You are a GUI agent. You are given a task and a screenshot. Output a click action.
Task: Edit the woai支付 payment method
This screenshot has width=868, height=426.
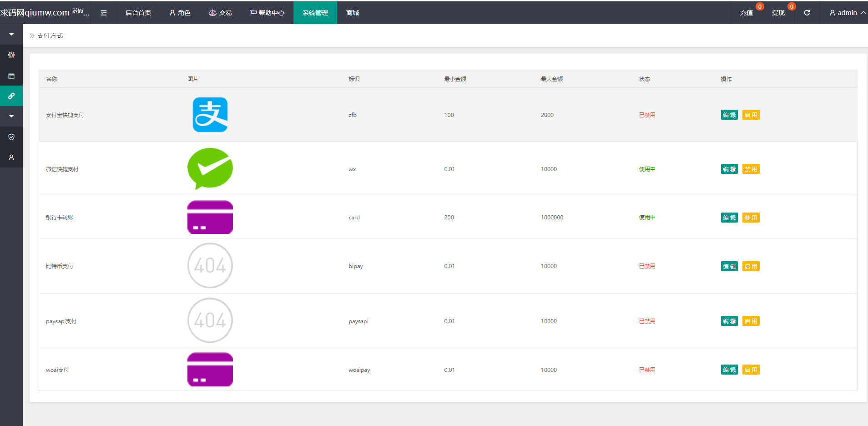729,370
